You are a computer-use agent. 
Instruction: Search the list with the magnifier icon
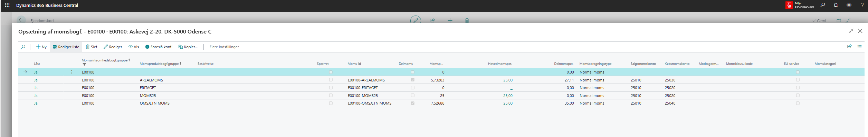coord(23,47)
